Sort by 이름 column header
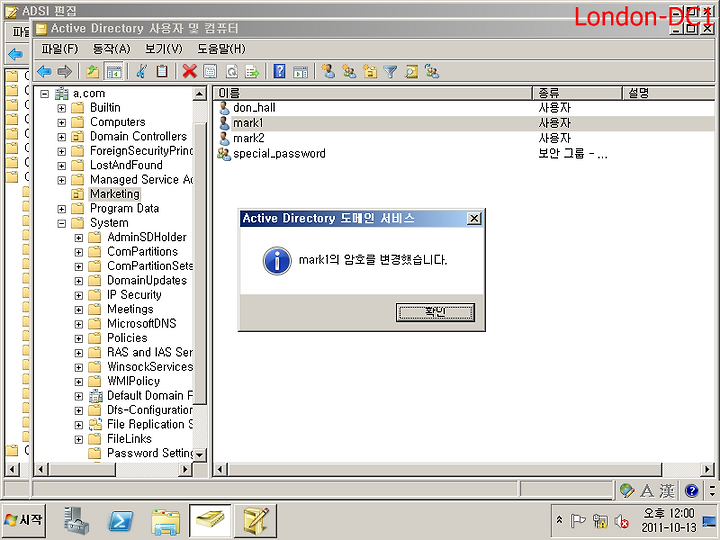This screenshot has width=720, height=540. point(373,93)
